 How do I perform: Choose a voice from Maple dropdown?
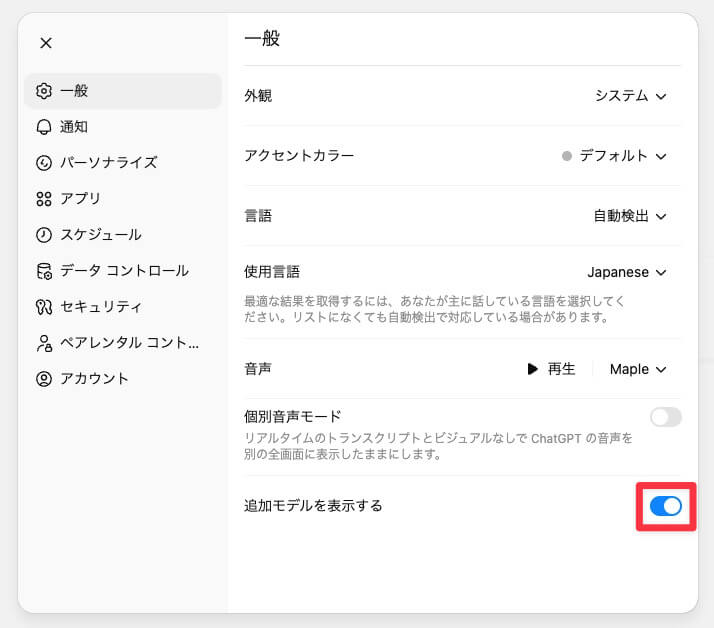coord(637,369)
